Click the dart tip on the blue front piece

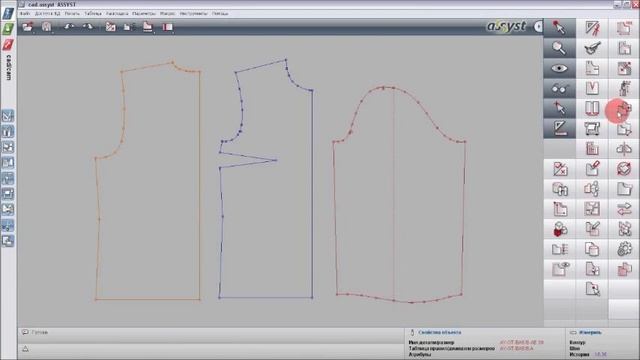(x=276, y=160)
